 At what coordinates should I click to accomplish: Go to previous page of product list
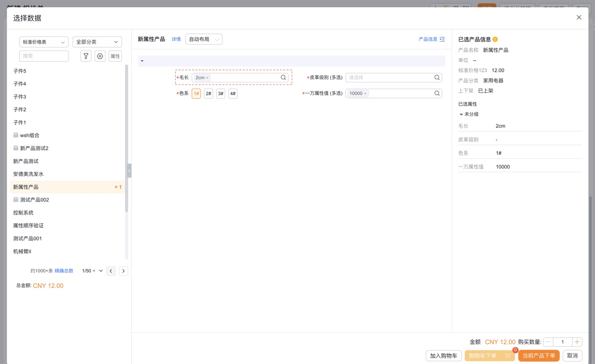click(x=111, y=271)
